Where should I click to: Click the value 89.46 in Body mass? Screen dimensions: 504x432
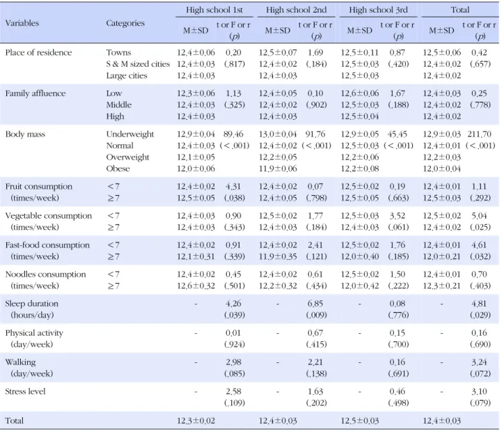pos(233,134)
